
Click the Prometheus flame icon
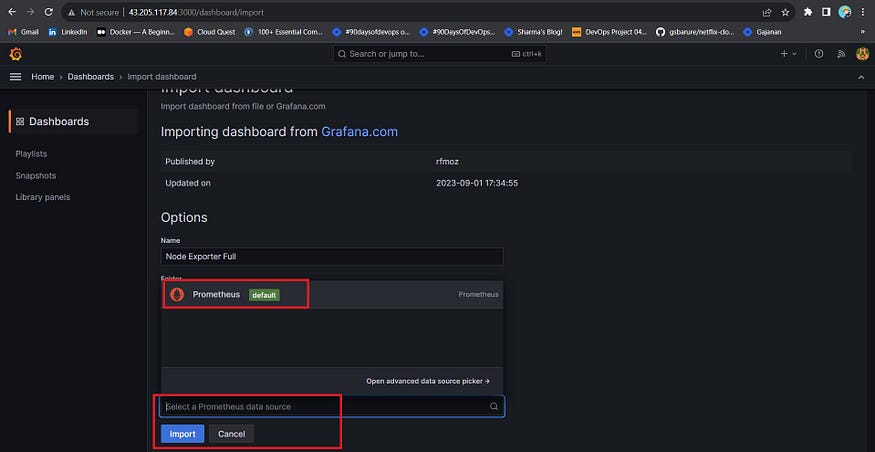(x=177, y=294)
